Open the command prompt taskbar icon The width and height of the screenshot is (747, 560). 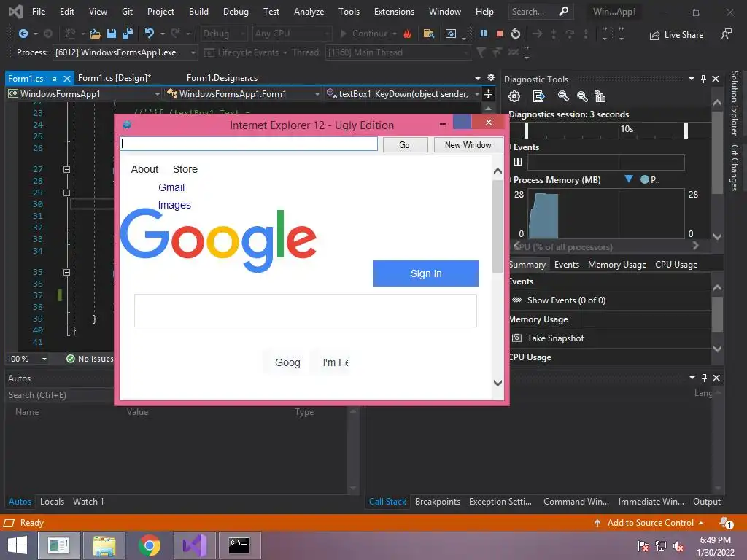tap(239, 545)
